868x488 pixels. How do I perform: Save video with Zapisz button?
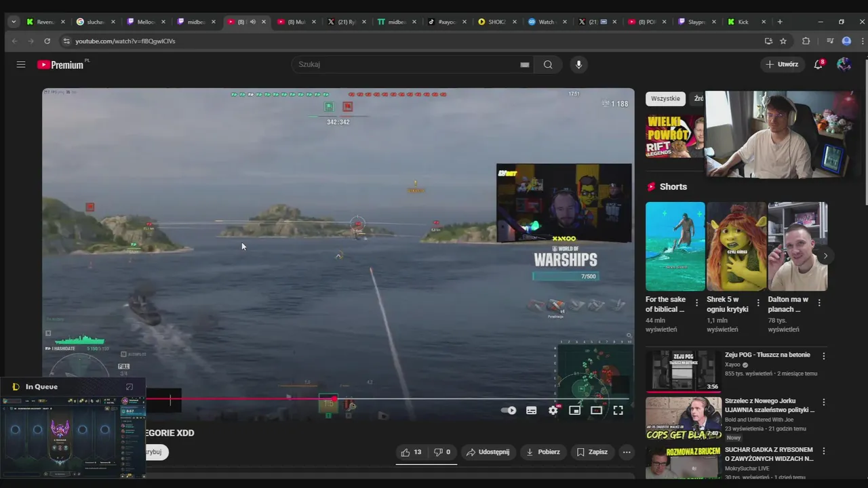(x=592, y=452)
